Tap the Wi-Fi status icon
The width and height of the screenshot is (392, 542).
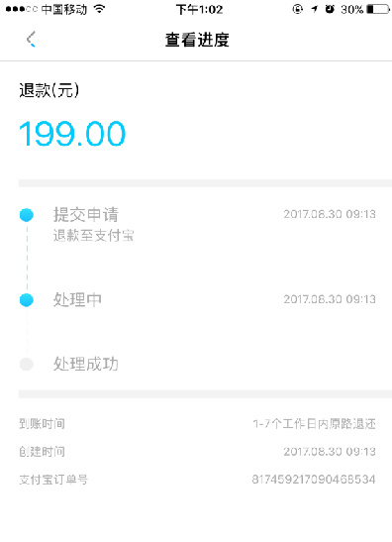coord(99,9)
